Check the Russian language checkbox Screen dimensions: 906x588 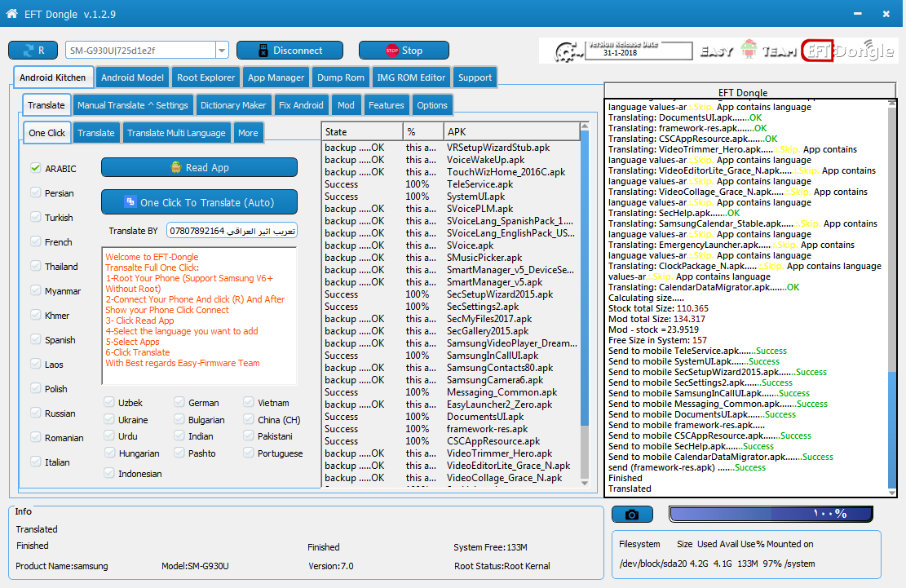tap(36, 413)
